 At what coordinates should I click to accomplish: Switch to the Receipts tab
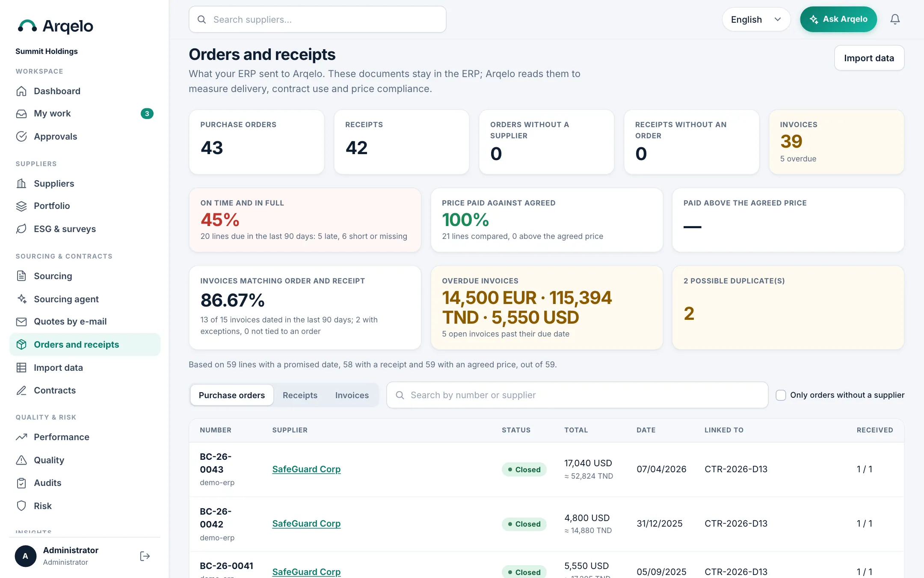coord(300,395)
